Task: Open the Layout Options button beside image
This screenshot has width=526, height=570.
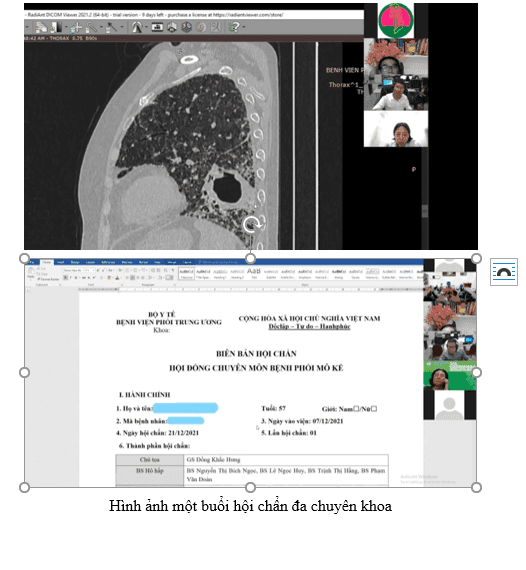Action: click(503, 272)
